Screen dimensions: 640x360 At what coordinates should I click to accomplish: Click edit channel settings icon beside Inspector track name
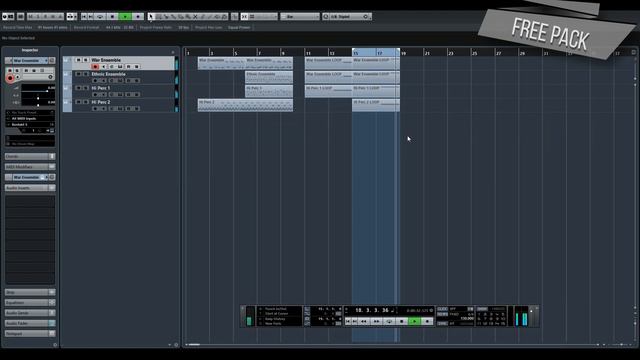point(52,60)
